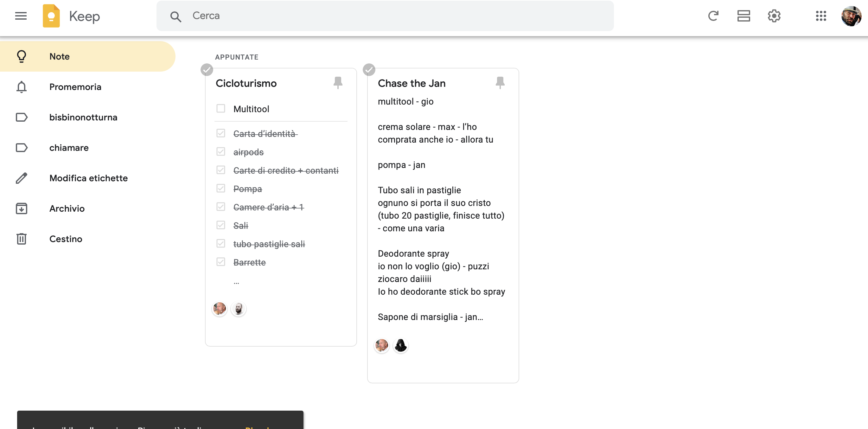Click Modifica etichette

(88, 178)
